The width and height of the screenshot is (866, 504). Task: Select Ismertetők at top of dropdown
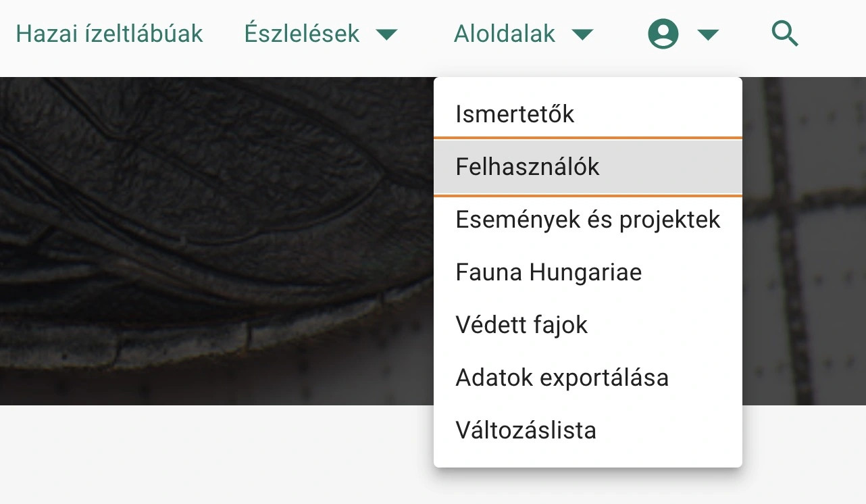tap(515, 114)
